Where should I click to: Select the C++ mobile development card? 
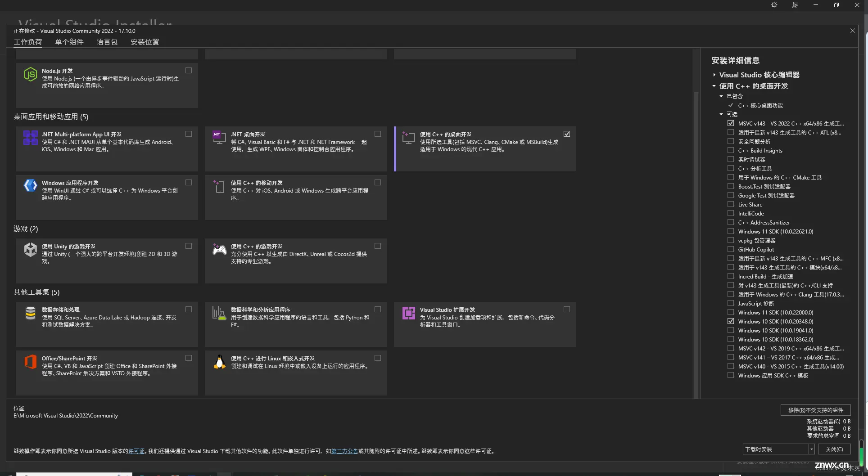(296, 197)
